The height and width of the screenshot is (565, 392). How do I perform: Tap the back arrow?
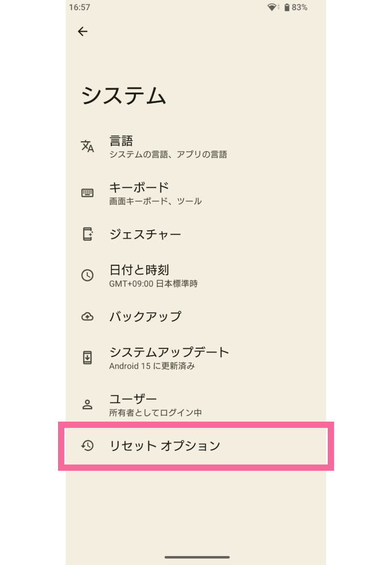pos(83,31)
